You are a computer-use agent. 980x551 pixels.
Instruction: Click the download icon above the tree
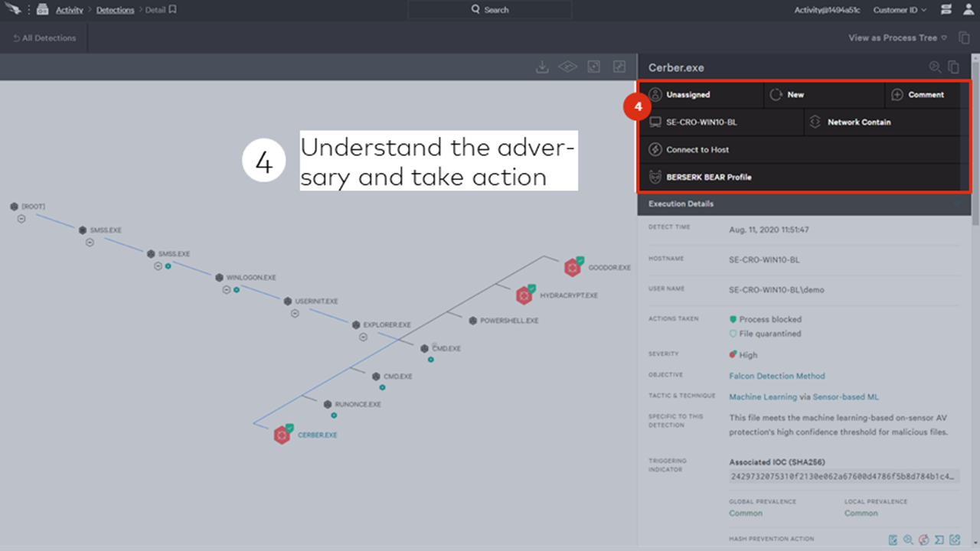pyautogui.click(x=542, y=67)
